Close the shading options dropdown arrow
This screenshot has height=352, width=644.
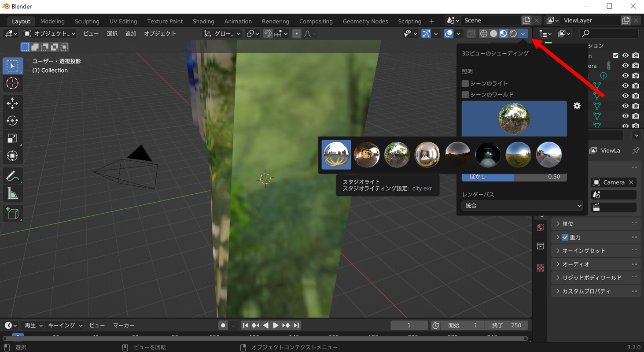tap(523, 33)
